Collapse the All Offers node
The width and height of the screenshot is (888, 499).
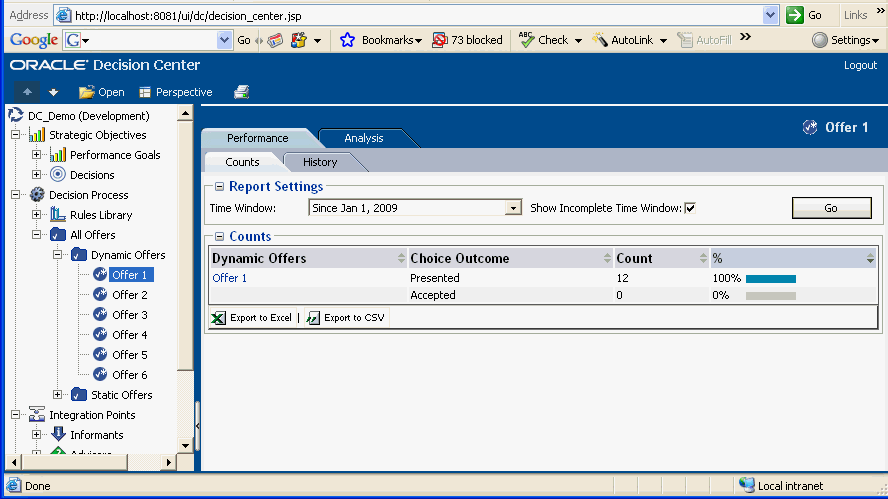coord(36,234)
